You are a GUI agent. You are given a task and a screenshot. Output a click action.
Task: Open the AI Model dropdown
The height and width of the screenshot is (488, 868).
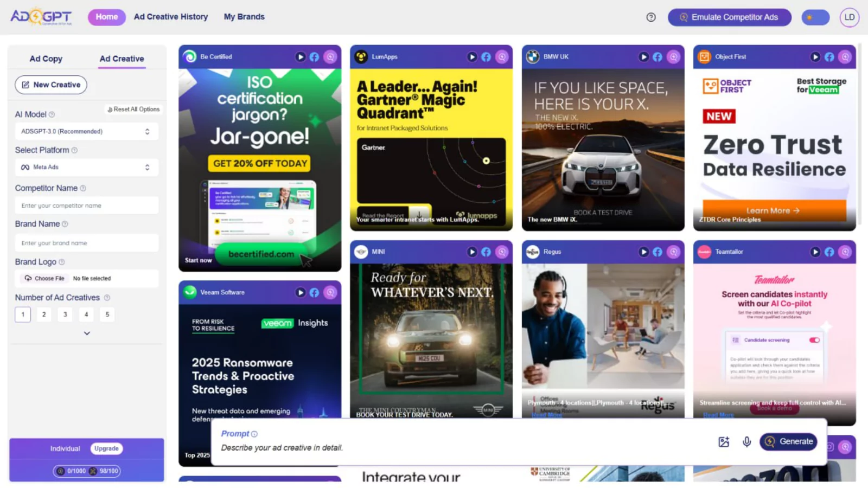click(x=86, y=132)
